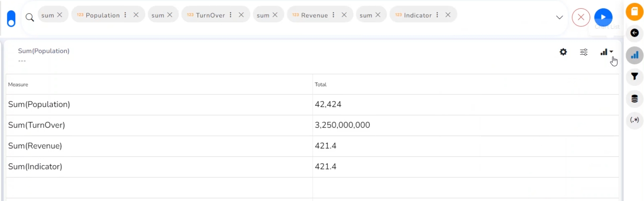Open chart settings gear icon
644x201 pixels.
pyautogui.click(x=563, y=52)
